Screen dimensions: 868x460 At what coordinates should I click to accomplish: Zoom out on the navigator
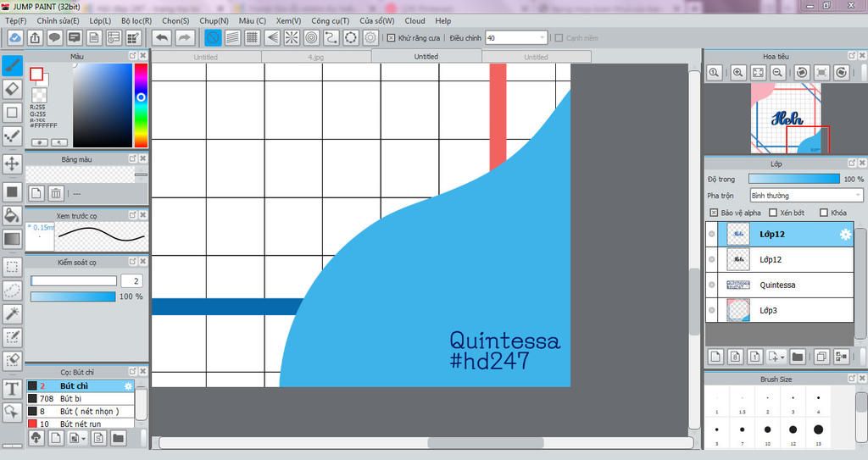click(x=777, y=73)
